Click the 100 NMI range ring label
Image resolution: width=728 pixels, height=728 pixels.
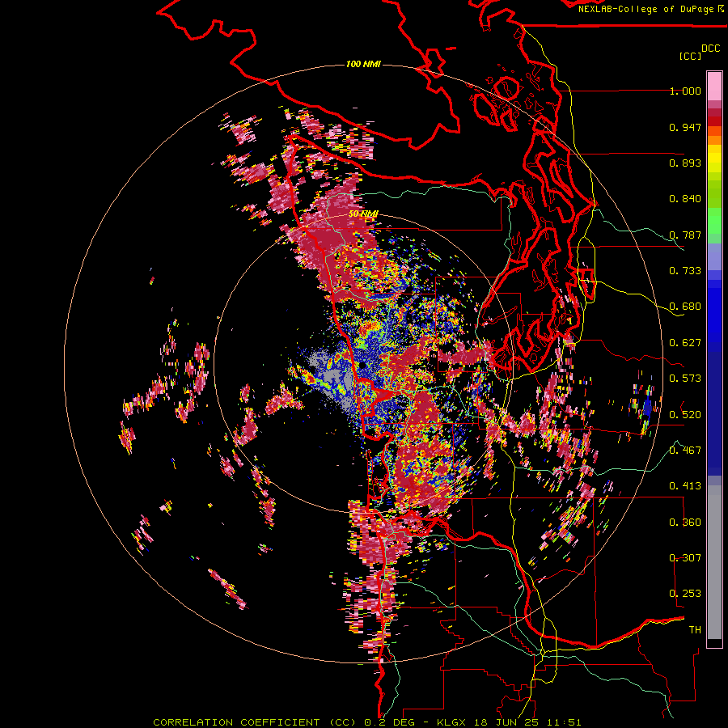[363, 64]
